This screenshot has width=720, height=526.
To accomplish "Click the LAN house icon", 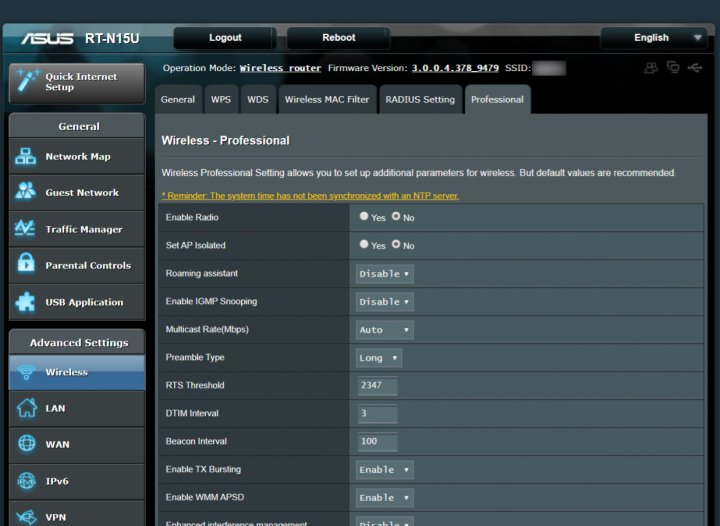I will coord(27,408).
